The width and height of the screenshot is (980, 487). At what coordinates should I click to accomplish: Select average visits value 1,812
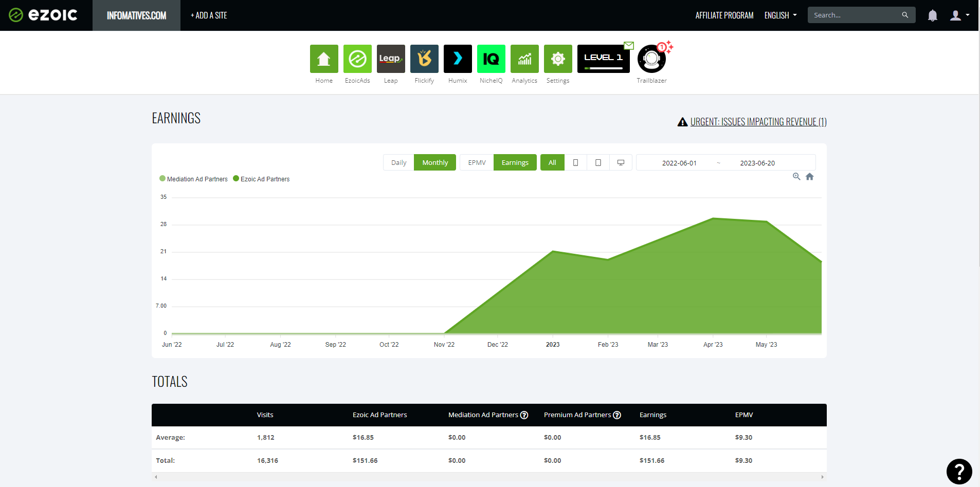[265, 438]
